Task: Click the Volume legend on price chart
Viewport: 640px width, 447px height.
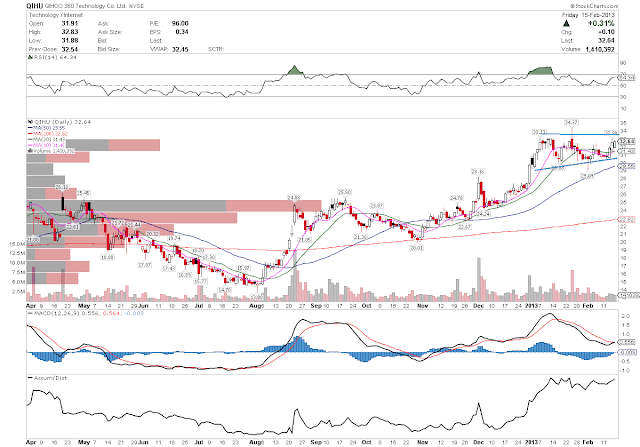Action: [51, 151]
